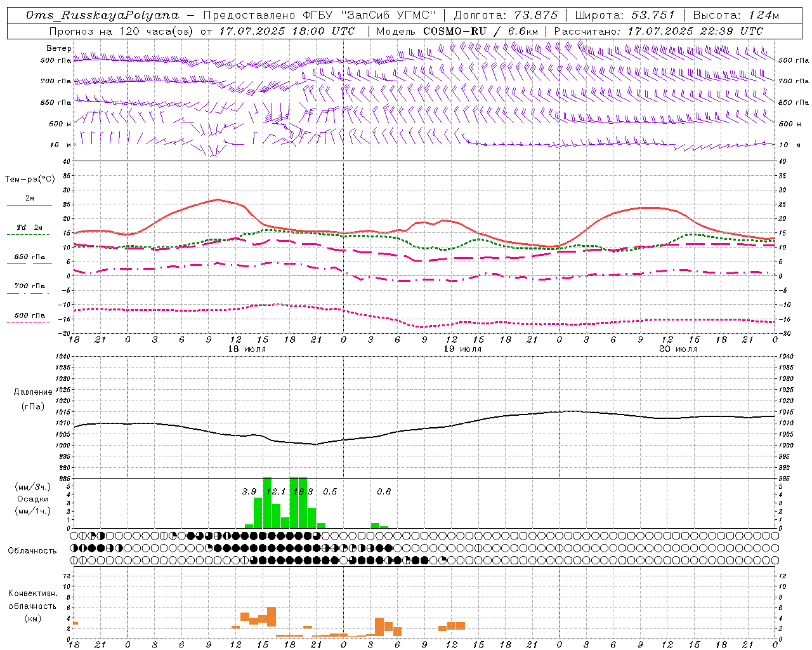Image resolution: width=812 pixels, height=650 pixels.
Task: Select the "(мм/1ч.)" units label
Action: [32, 511]
